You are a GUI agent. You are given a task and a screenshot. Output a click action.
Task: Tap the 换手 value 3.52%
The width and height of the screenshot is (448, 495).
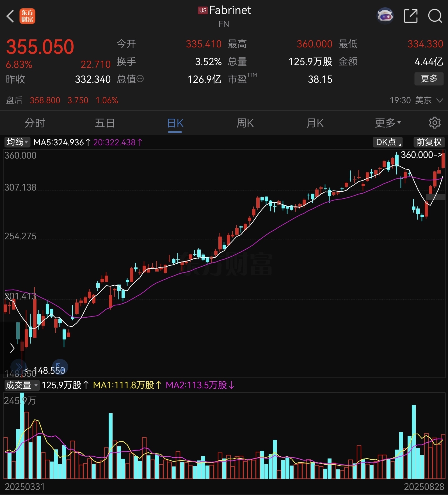pyautogui.click(x=208, y=62)
